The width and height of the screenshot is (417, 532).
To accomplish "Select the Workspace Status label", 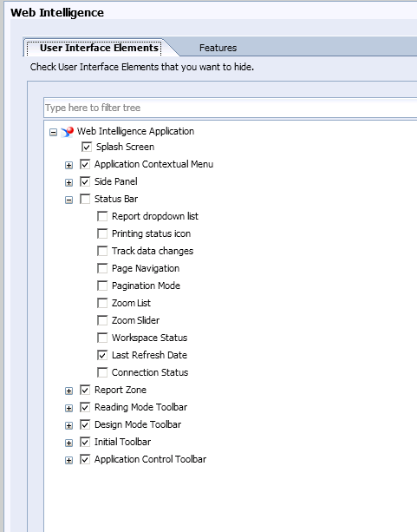I will coord(149,338).
